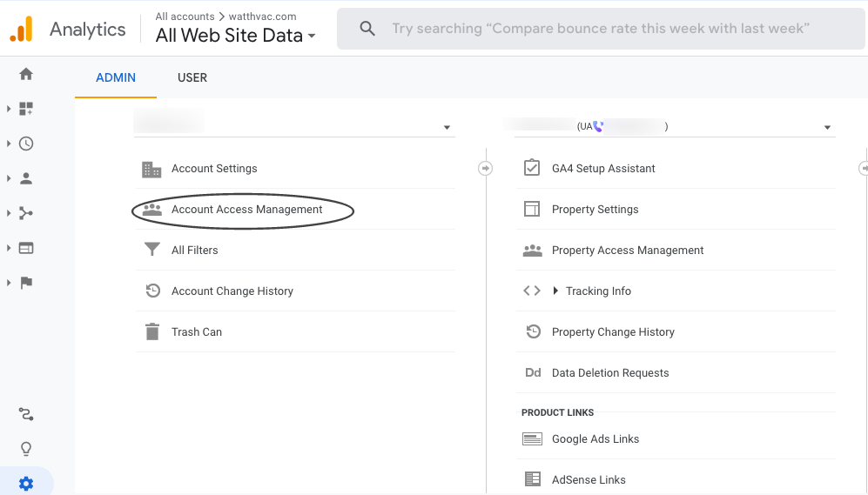Viewport: 868px width, 495px height.
Task: Open Account Access Management
Action: tap(247, 210)
